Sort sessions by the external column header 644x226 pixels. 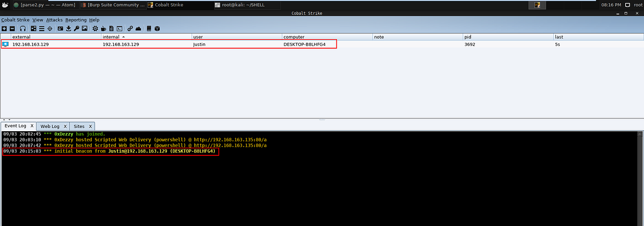click(56, 37)
